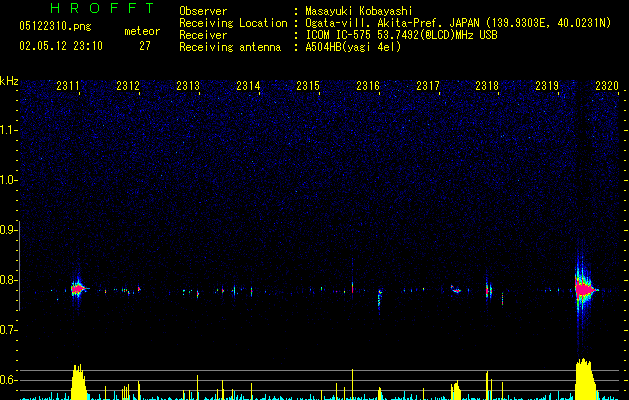Viewport: 629px width, 400px height.
Task: Click the 2315 time marker
Action: click(x=308, y=85)
